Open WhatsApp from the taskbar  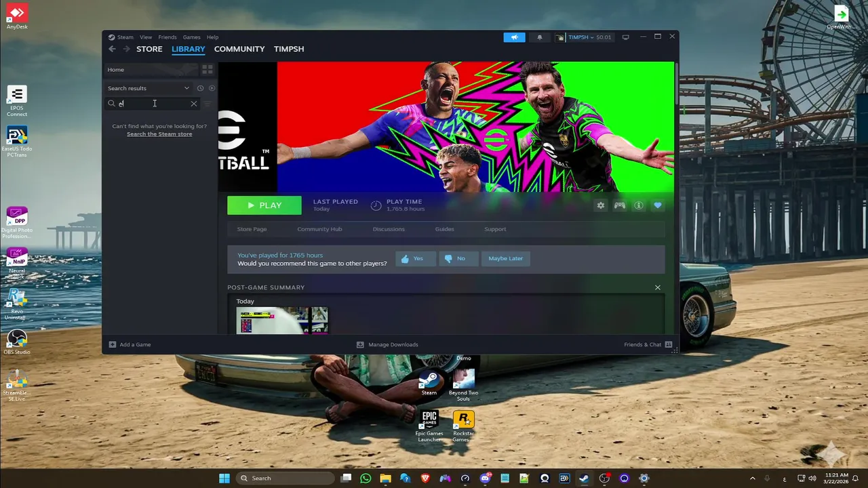tap(366, 478)
